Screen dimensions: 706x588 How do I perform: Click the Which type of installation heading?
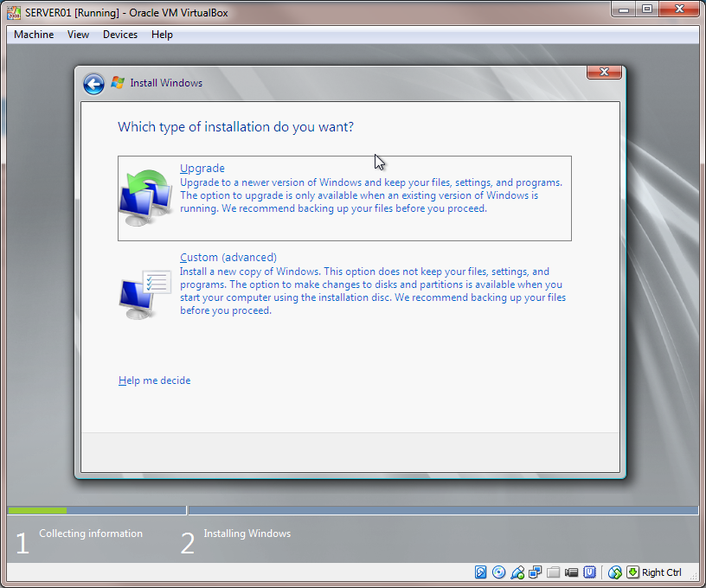236,127
